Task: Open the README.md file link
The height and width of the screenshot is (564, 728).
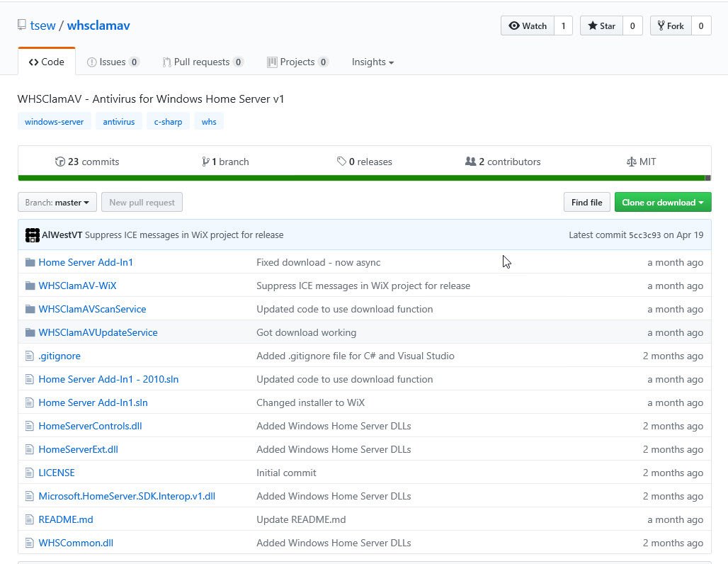Action: 66,519
